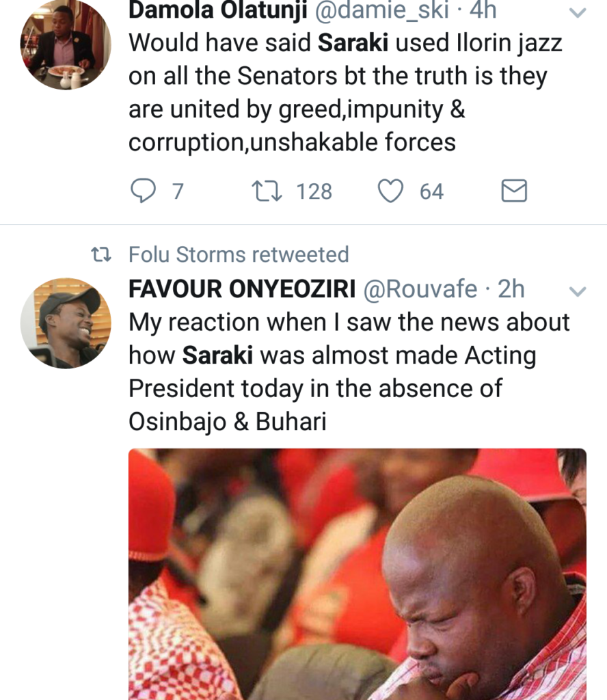607x700 pixels.
Task: Open tweet text about Acting President reaction
Action: tap(349, 373)
